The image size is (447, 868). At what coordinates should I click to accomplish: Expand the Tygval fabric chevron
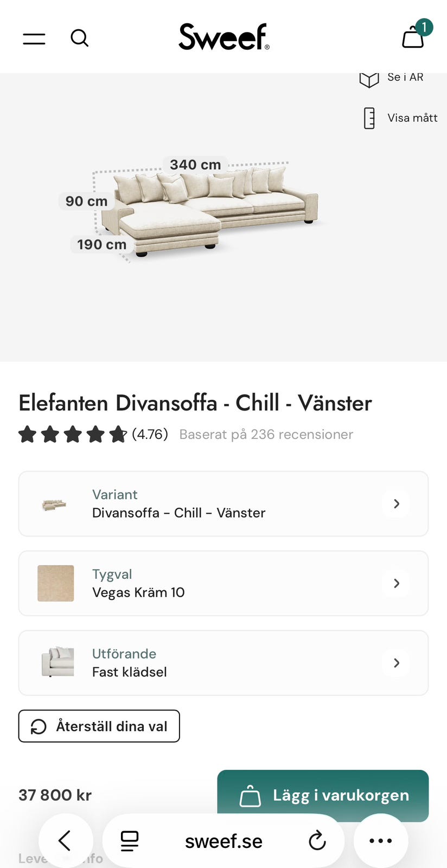click(397, 583)
